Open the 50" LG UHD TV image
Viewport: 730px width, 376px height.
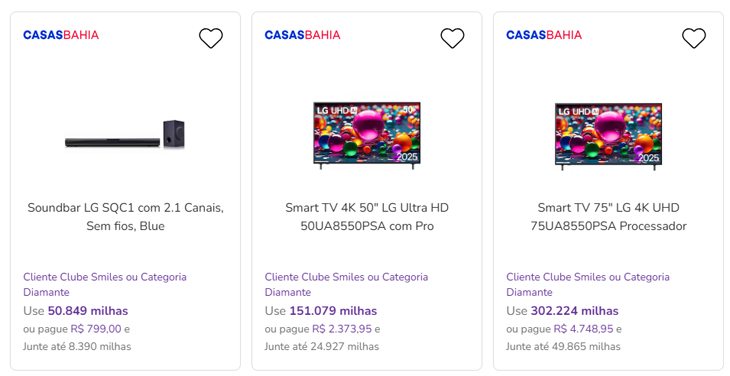tap(367, 135)
